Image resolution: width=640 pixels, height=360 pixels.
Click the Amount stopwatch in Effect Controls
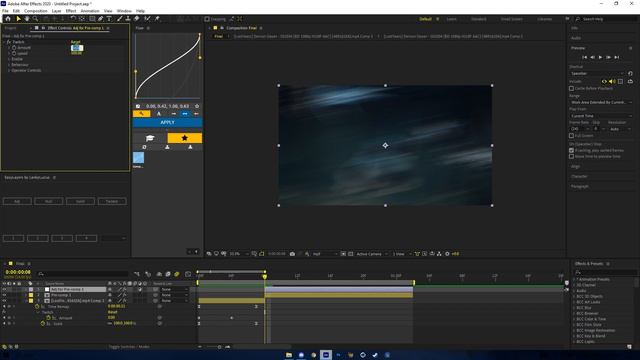[x=14, y=48]
